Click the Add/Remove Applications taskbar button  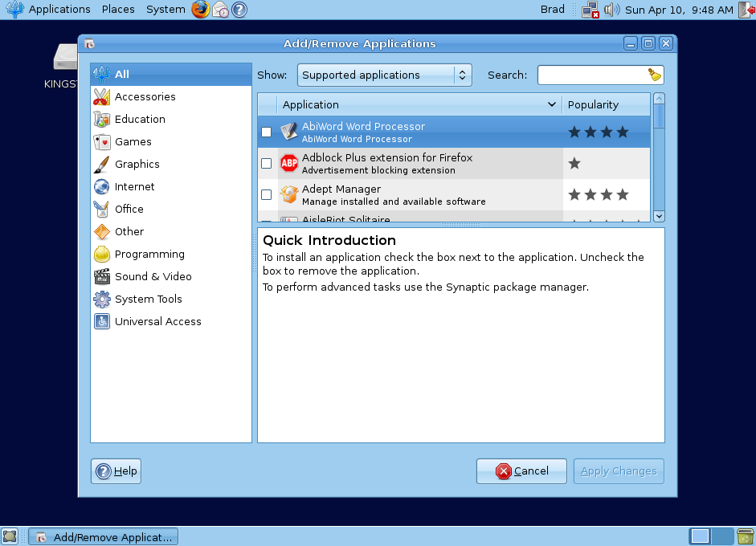(x=103, y=537)
